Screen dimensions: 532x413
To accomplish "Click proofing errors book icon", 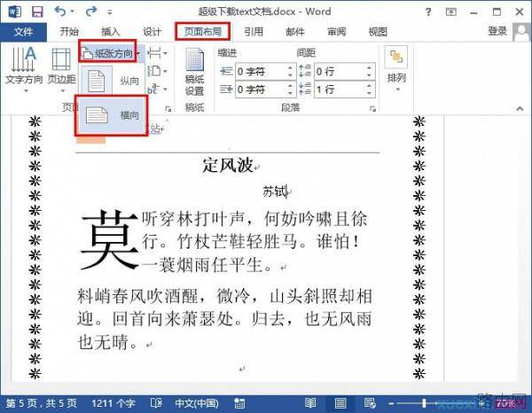I will pyautogui.click(x=156, y=403).
